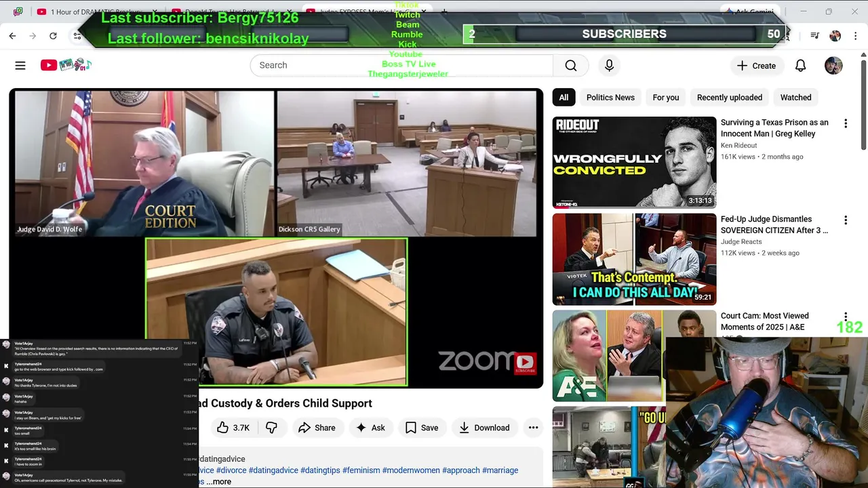Click the Create button

[756, 66]
